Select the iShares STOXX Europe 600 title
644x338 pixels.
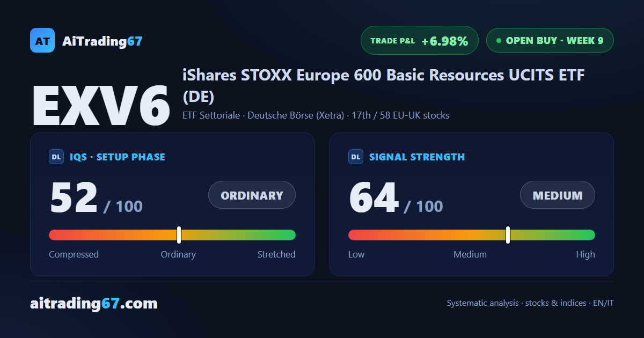pyautogui.click(x=383, y=86)
